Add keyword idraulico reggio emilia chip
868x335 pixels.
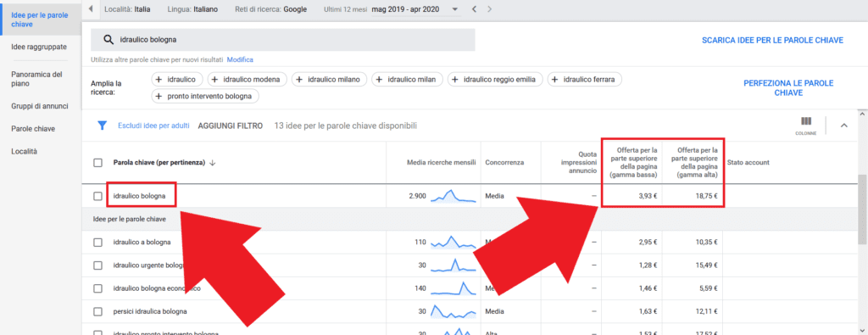click(x=495, y=80)
